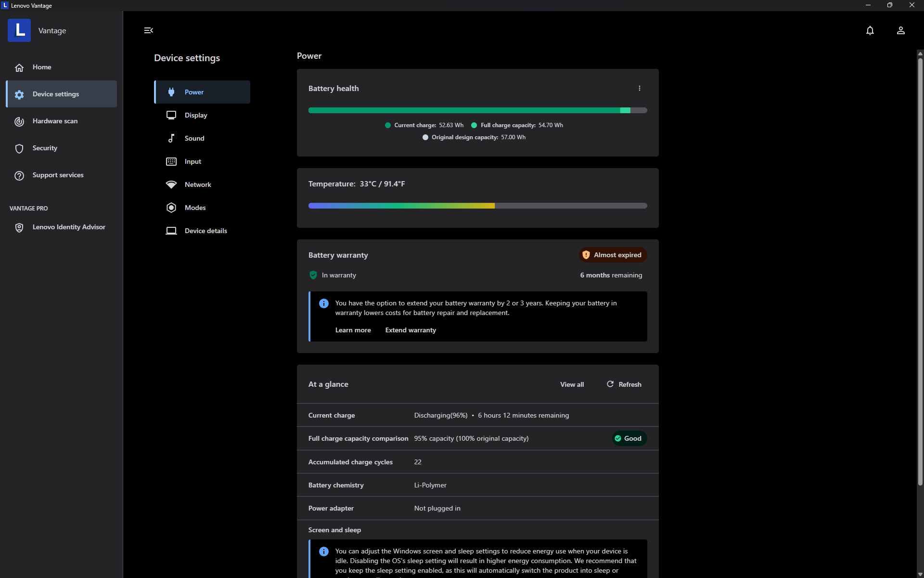
Task: Refresh the At a glance data
Action: point(624,384)
